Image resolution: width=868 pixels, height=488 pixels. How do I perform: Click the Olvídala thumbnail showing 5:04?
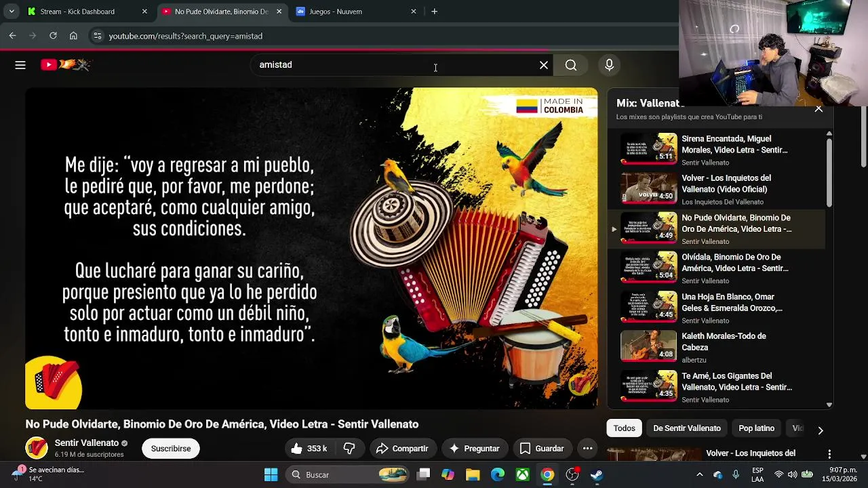pos(649,268)
